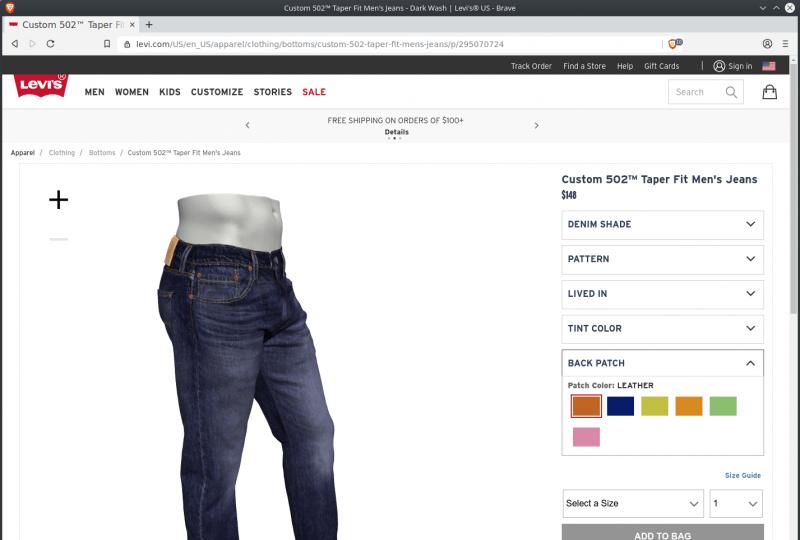Open the Size Guide link

[x=742, y=475]
